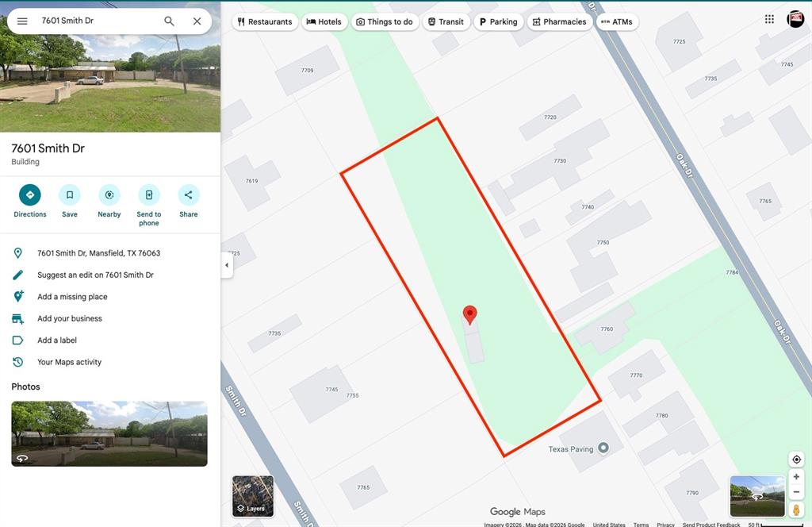Choose Add your business
The width and height of the screenshot is (812, 527).
(70, 319)
